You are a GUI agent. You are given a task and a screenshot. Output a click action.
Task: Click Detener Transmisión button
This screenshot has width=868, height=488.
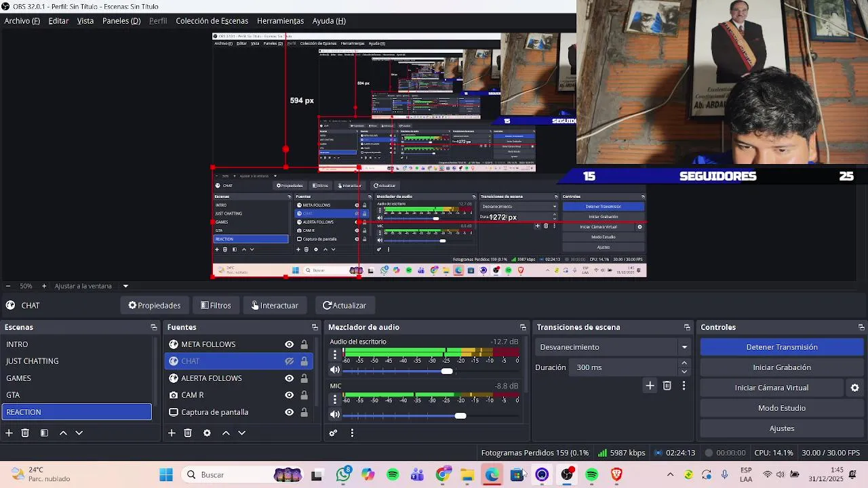[782, 347]
